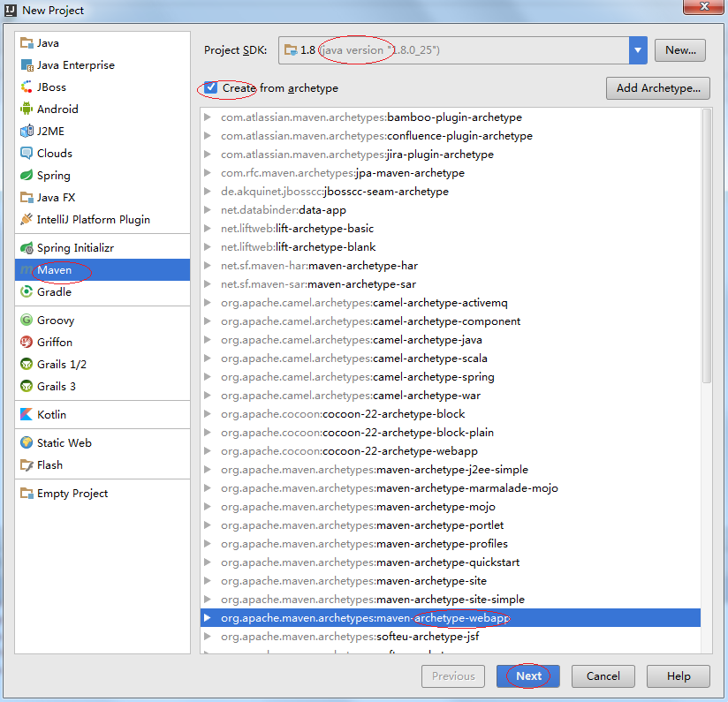This screenshot has width=728, height=702.
Task: Select maven-archetype-site-simple row
Action: pyautogui.click(x=451, y=599)
